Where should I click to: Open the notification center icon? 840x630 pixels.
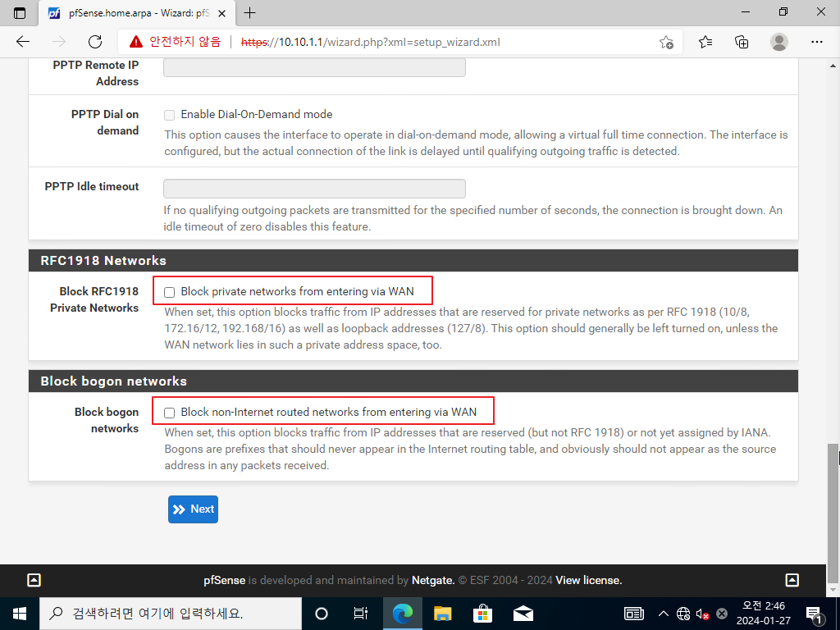click(x=815, y=614)
